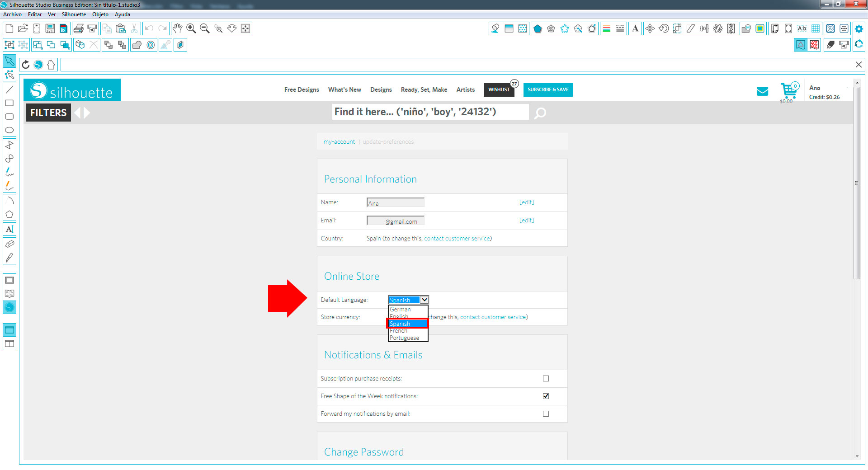The width and height of the screenshot is (868, 470).
Task: Open the shopping cart icon
Action: click(x=789, y=90)
